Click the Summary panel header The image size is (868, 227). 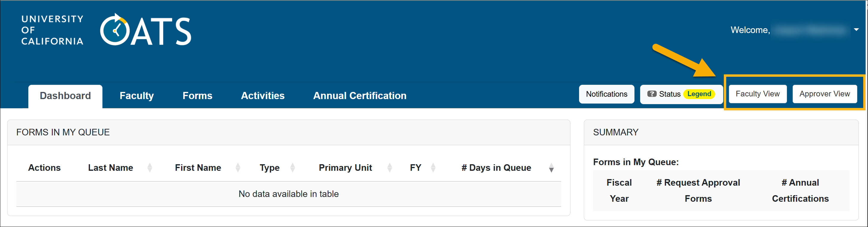616,132
